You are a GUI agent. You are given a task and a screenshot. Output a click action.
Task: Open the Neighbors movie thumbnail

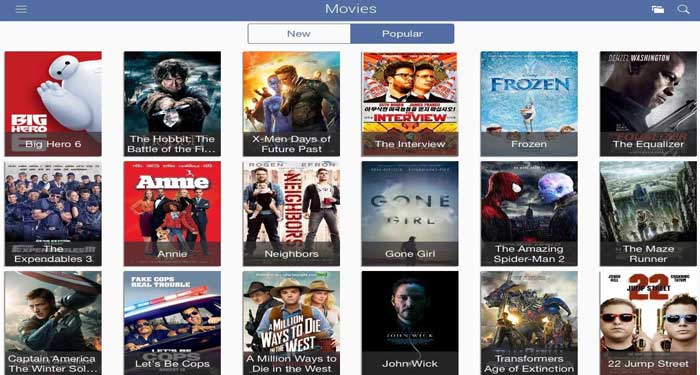pyautogui.click(x=291, y=213)
